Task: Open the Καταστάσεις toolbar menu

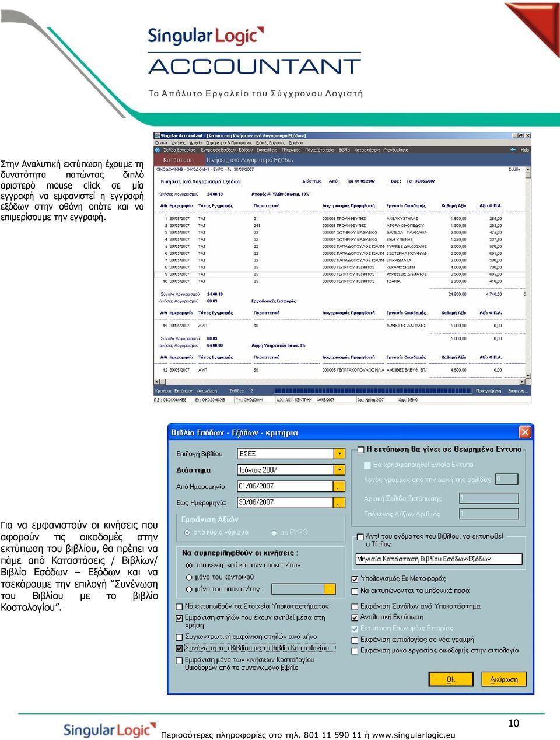Action: [x=366, y=150]
